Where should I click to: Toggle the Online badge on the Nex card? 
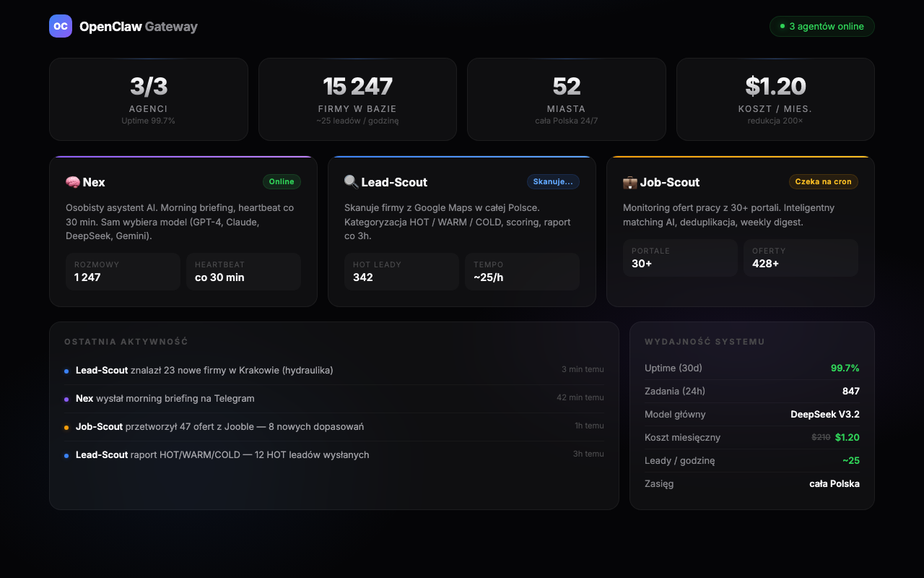(282, 181)
